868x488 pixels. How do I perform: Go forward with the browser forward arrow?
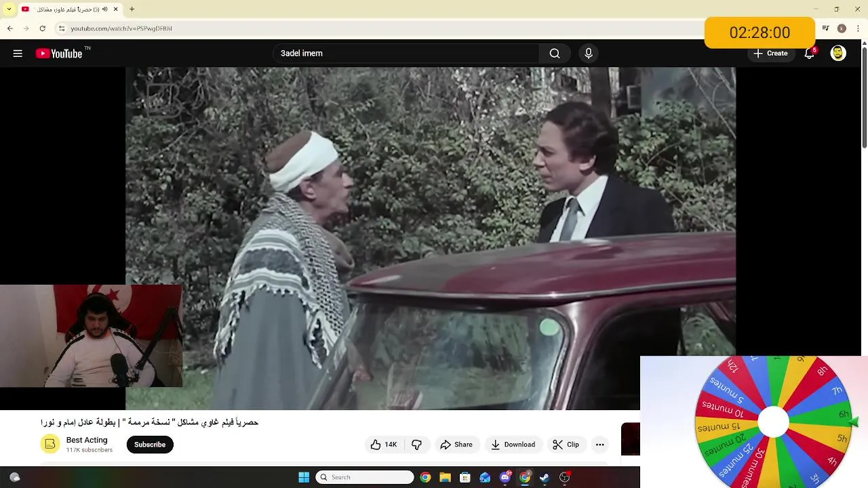pyautogui.click(x=26, y=28)
